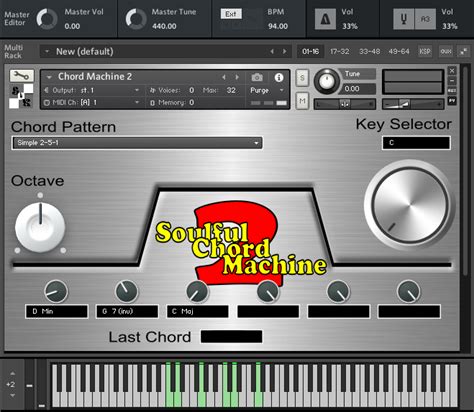The image size is (474, 412).
Task: Switch to rack page 49-64
Action: coord(399,51)
